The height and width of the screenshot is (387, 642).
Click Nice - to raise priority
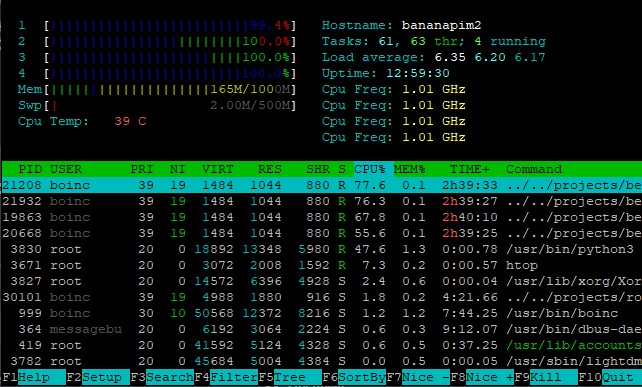(418, 377)
